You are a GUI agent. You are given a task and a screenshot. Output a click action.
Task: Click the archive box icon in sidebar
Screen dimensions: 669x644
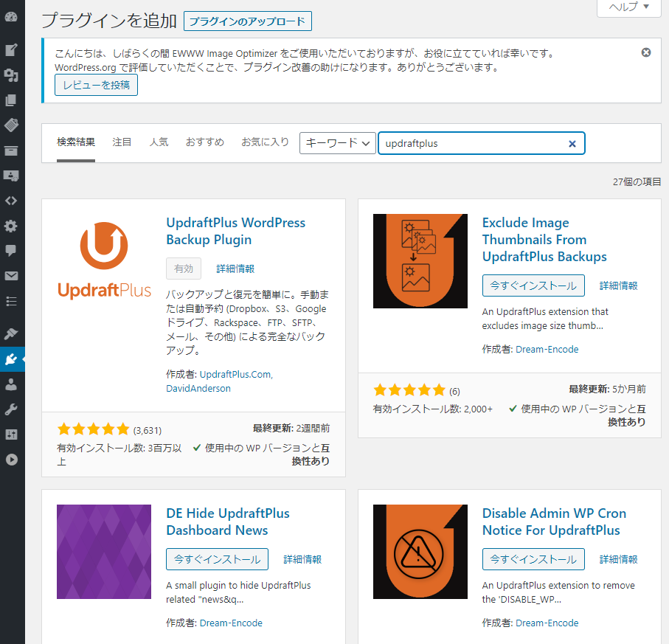coord(11,150)
